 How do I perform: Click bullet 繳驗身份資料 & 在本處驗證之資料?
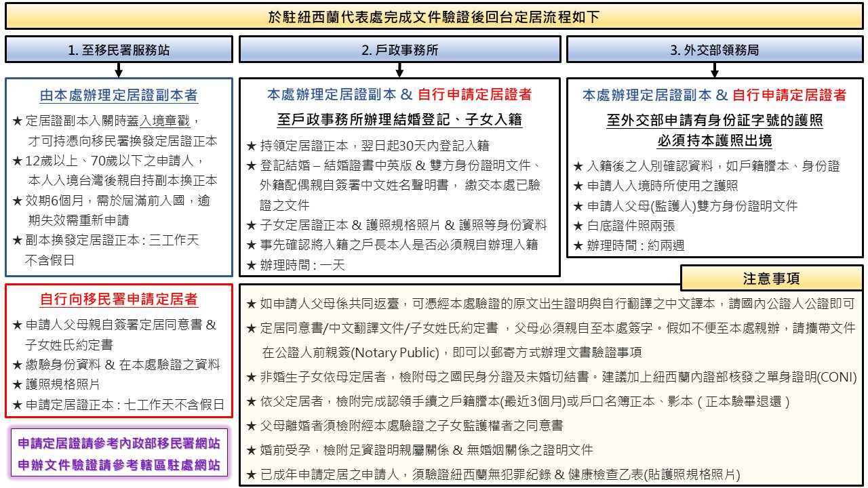pyautogui.click(x=117, y=365)
